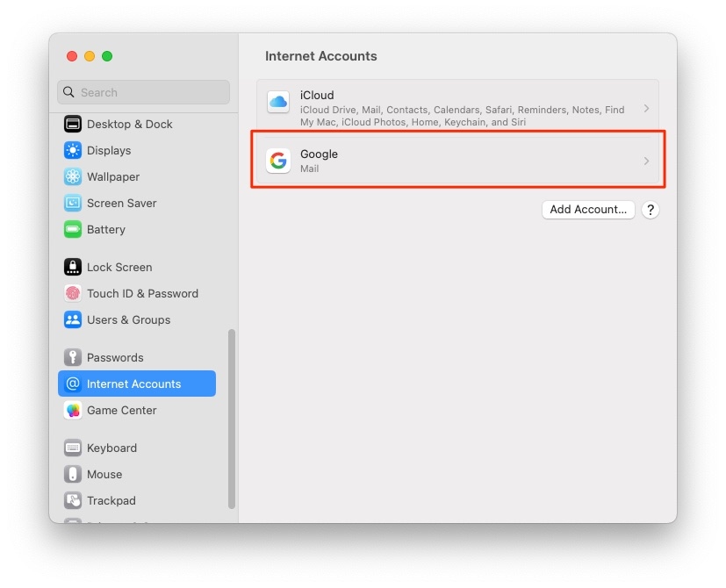Image resolution: width=726 pixels, height=588 pixels.
Task: Expand iCloud account chevron
Action: tap(646, 108)
